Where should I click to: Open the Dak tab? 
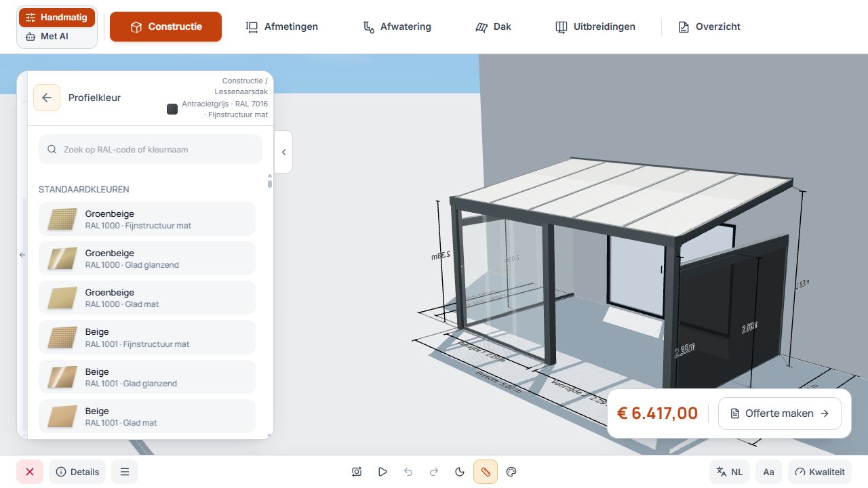point(493,26)
